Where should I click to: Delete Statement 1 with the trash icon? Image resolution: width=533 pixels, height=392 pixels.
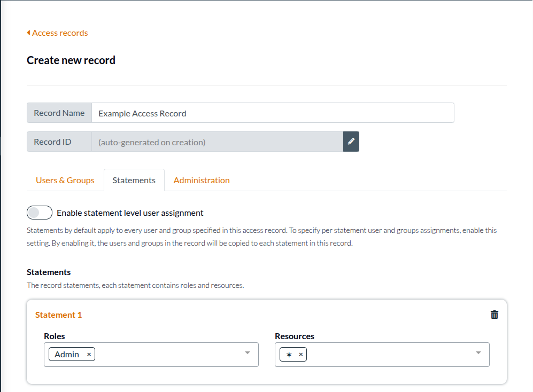pyautogui.click(x=494, y=315)
